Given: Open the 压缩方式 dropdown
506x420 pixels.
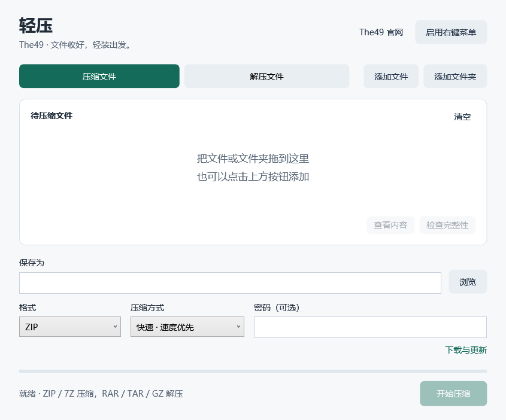Looking at the screenshot, I should [x=187, y=327].
